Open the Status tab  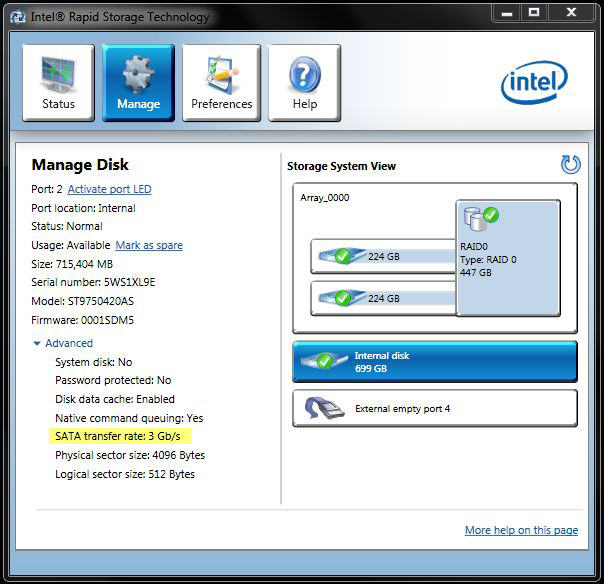[x=58, y=83]
